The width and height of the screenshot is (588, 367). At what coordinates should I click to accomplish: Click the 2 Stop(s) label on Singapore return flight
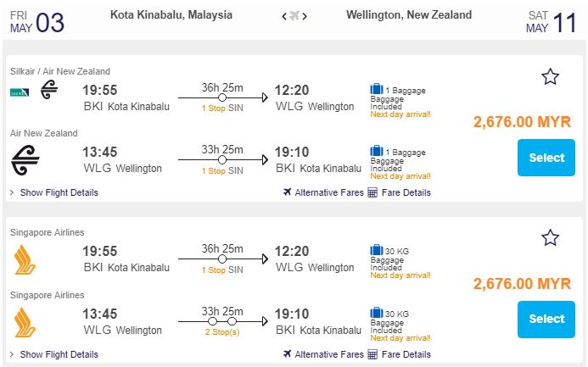(222, 331)
